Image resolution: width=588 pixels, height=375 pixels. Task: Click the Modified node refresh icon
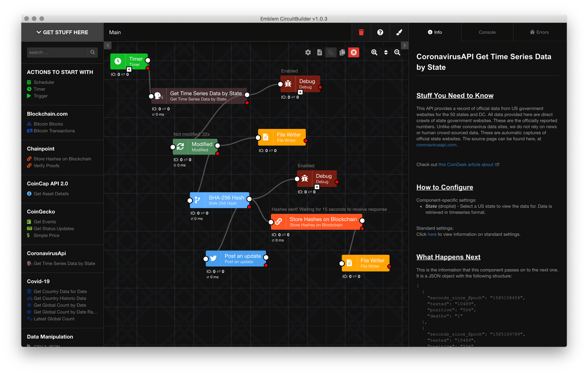click(180, 147)
